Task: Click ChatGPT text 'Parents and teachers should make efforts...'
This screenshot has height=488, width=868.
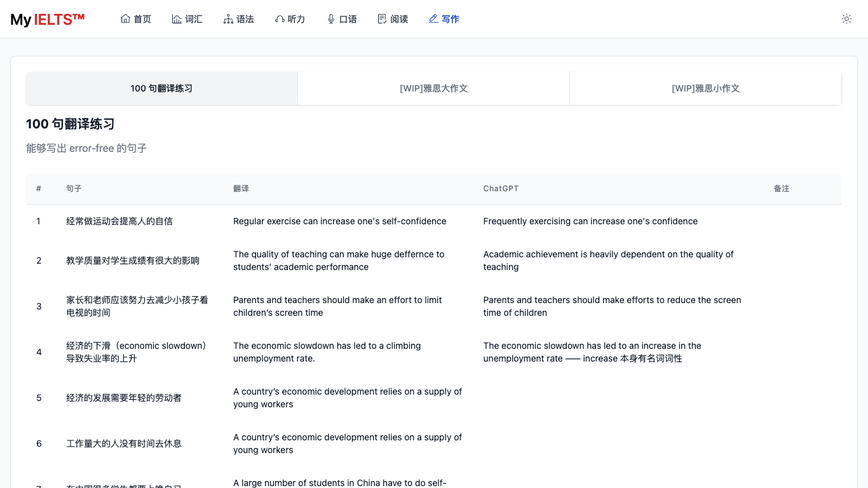Action: pos(613,306)
